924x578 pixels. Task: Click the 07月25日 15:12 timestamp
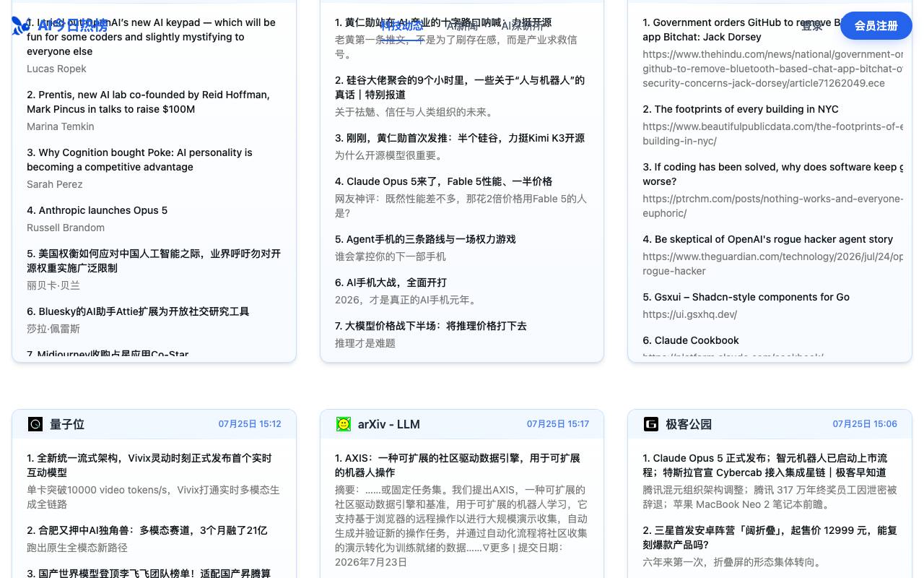pos(250,424)
